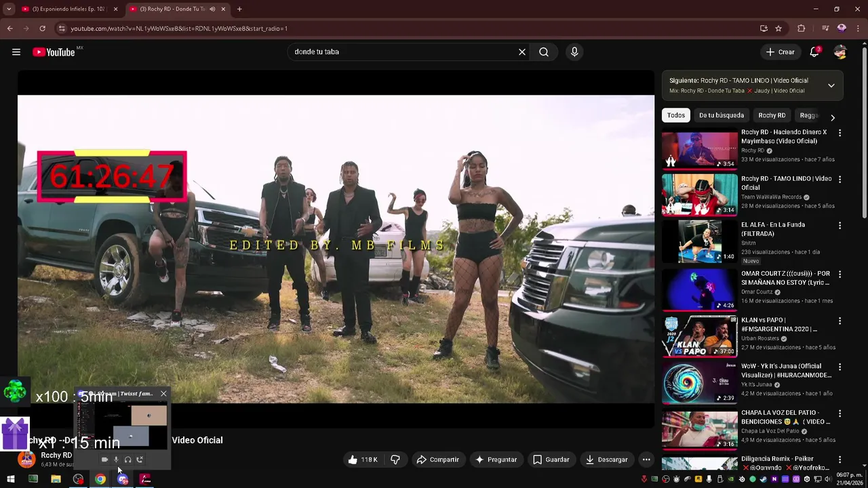868x488 pixels.
Task: Open the Rochy RD channel avatar
Action: (x=26, y=460)
